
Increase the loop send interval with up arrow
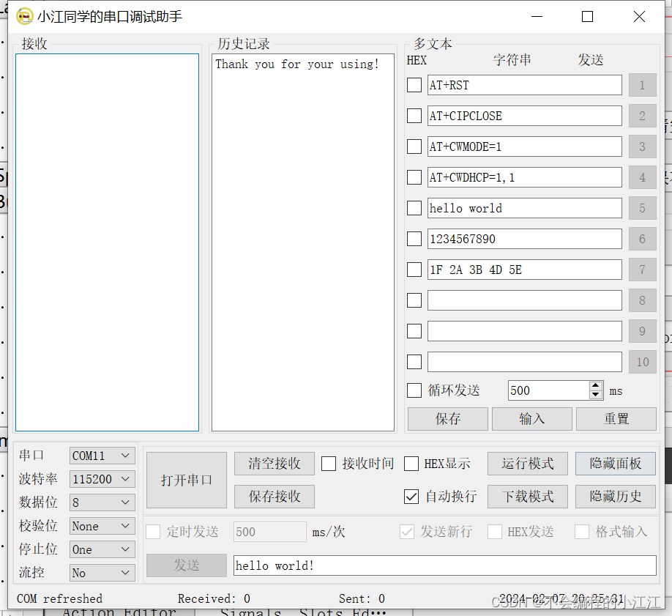tap(595, 386)
